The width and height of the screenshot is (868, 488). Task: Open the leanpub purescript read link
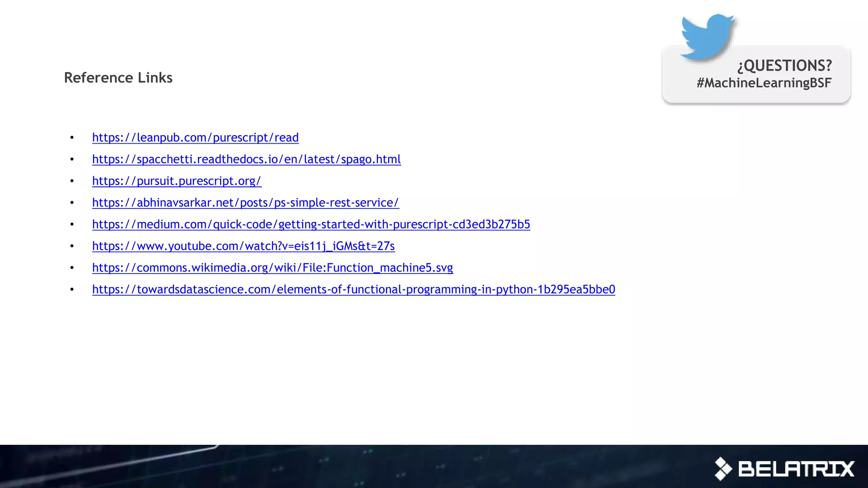click(x=195, y=138)
